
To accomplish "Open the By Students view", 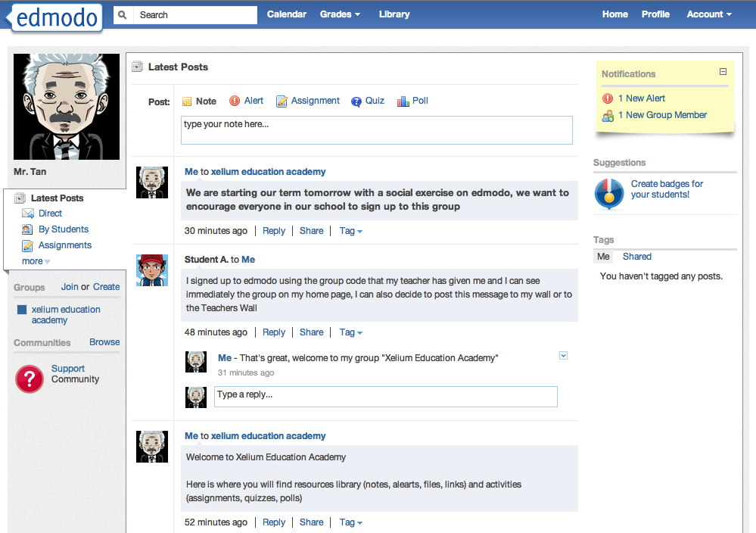I will 63,229.
